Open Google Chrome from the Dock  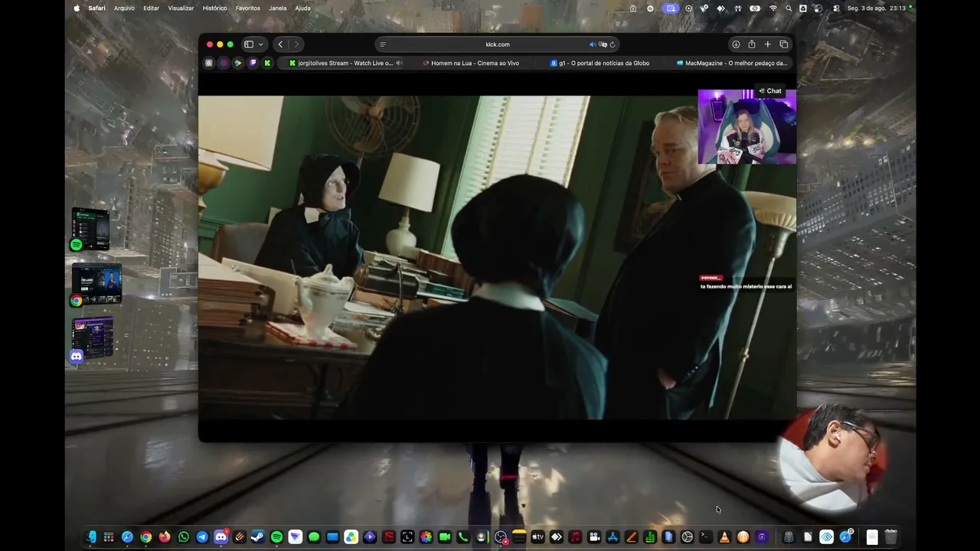145,537
